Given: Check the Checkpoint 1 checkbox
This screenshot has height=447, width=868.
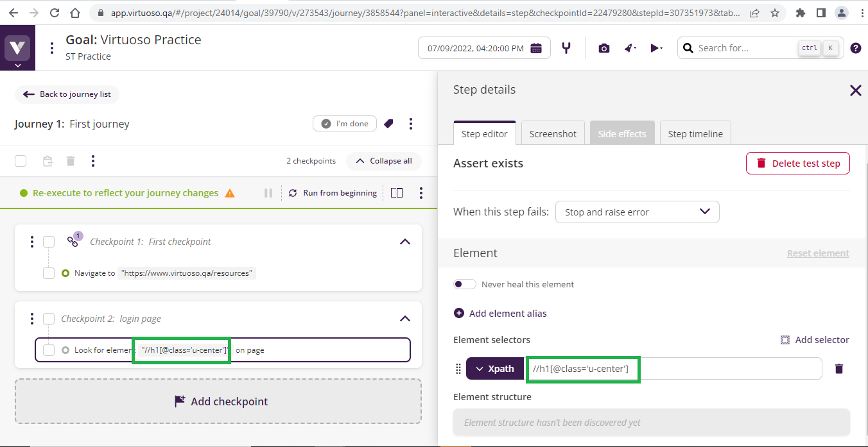Looking at the screenshot, I should click(49, 242).
